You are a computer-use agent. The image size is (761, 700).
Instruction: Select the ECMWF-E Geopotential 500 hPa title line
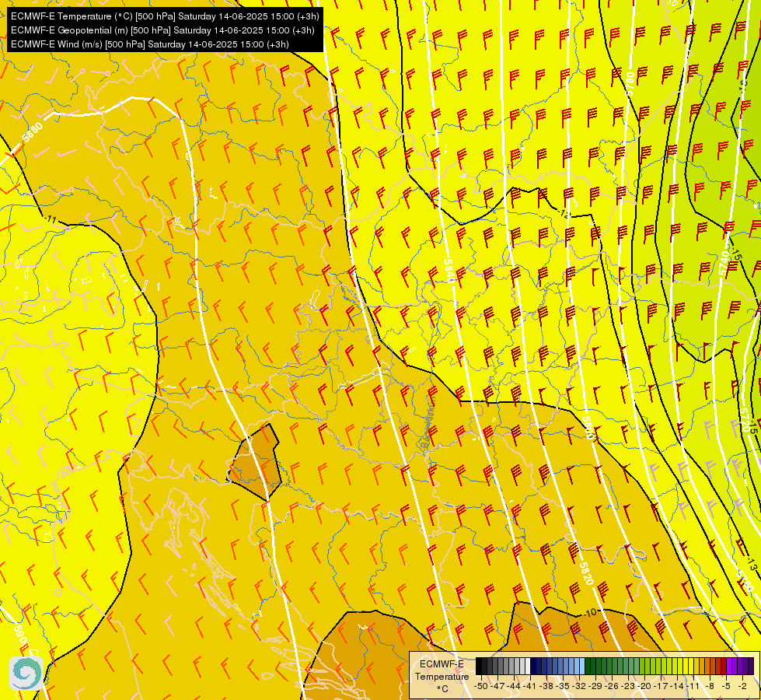click(162, 30)
